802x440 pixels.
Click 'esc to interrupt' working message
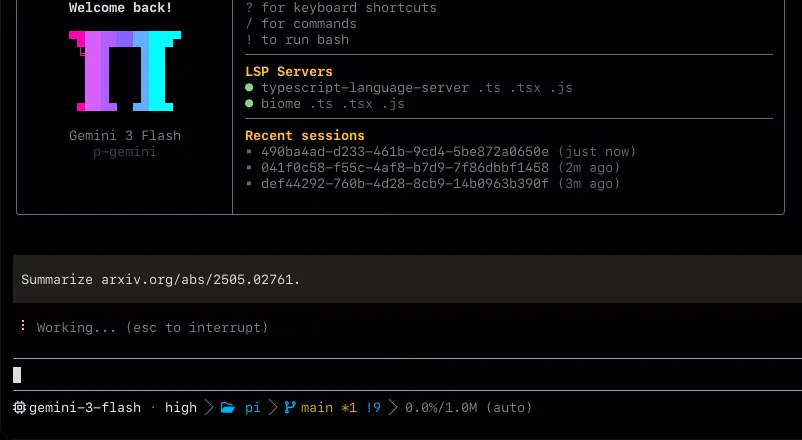click(197, 327)
